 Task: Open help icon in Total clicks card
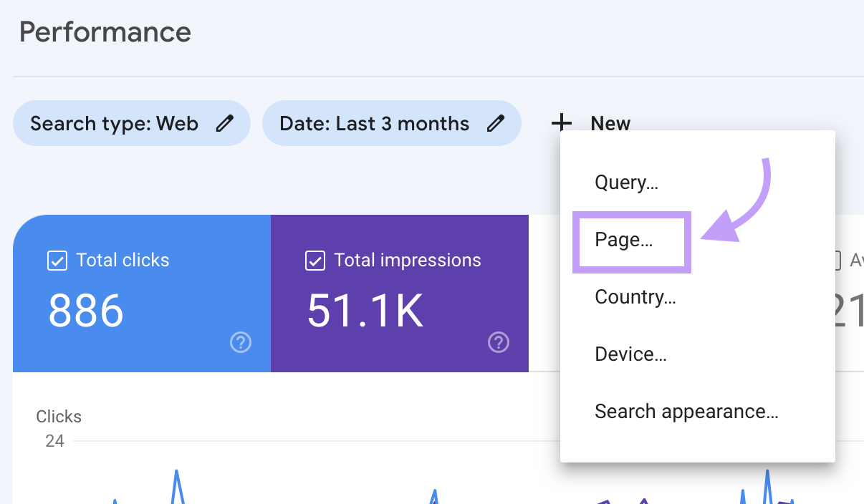tap(241, 343)
